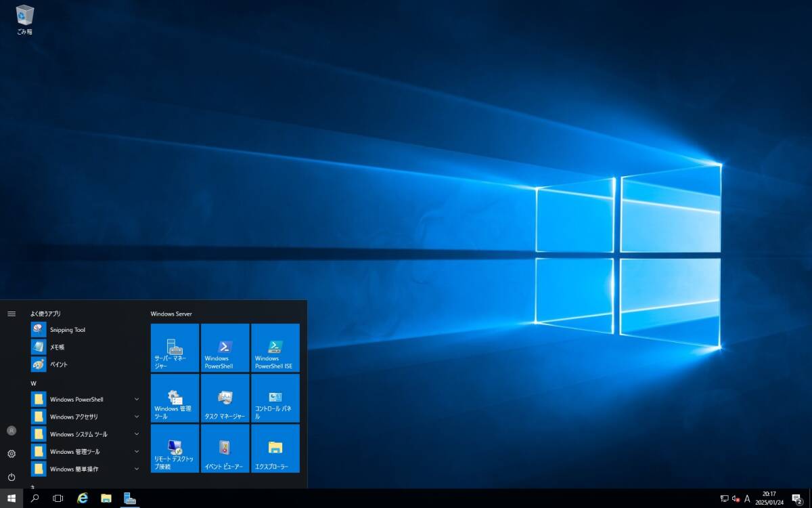Screen dimensions: 812x508
Task: Expand Windows 管理ツール folder in app list
Action: [86, 452]
